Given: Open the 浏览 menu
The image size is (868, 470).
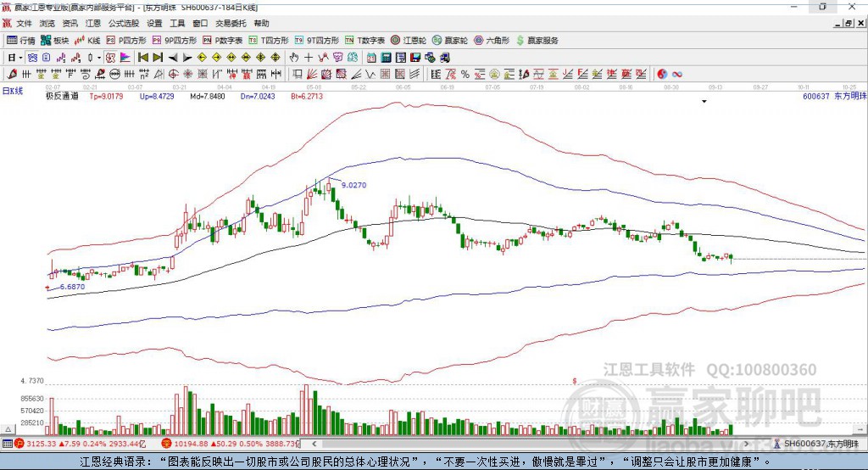Looking at the screenshot, I should tap(47, 23).
